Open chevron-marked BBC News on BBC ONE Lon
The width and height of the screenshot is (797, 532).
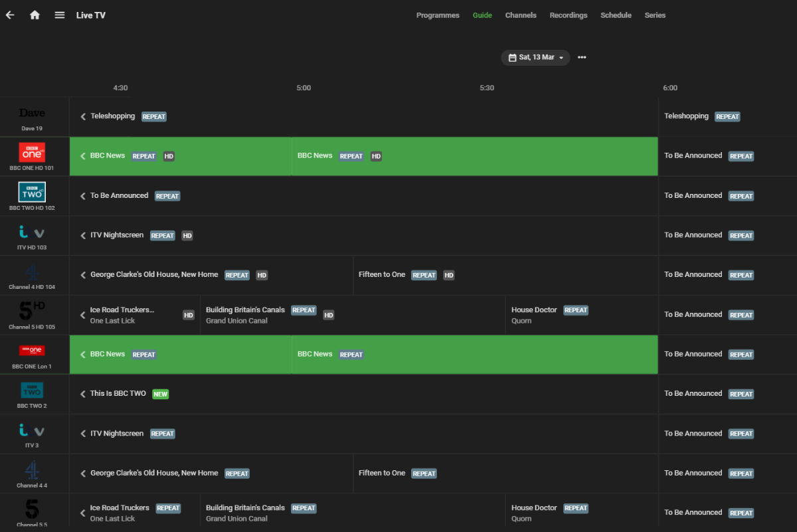181,355
